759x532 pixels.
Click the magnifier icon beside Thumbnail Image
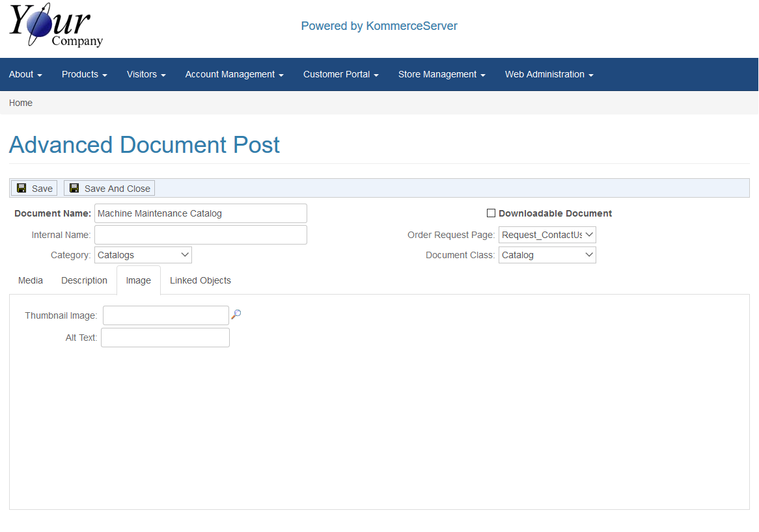(x=236, y=315)
